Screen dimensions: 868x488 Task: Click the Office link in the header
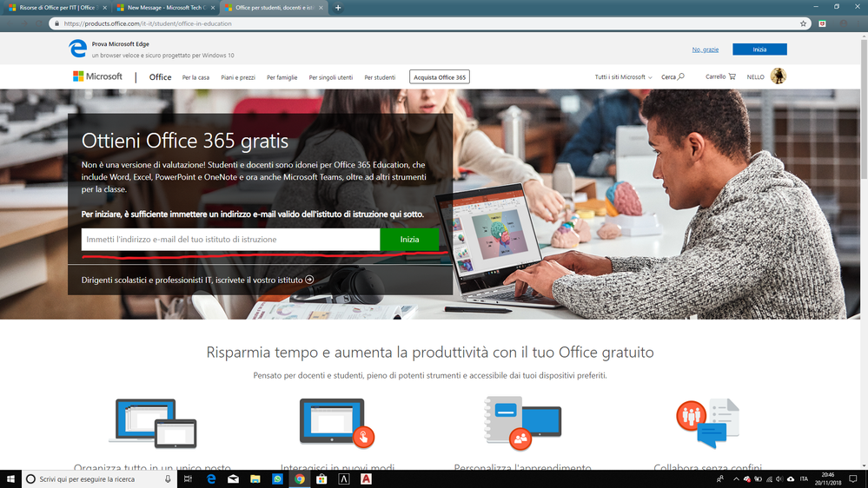(160, 77)
